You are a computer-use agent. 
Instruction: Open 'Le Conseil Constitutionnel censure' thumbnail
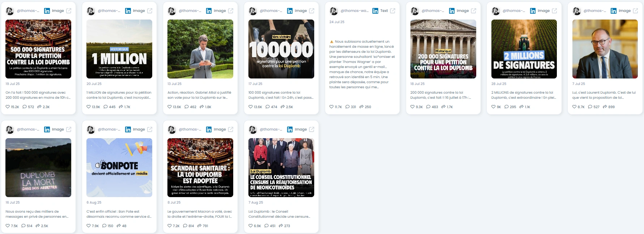coord(281,167)
